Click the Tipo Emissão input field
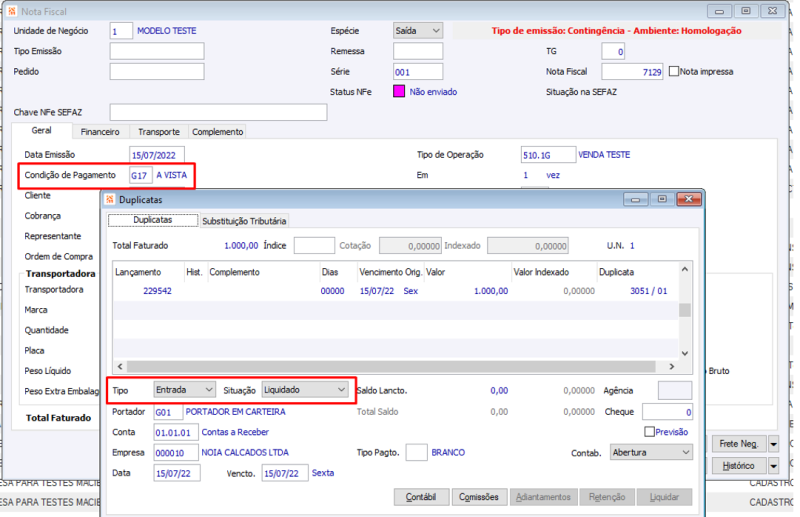Image resolution: width=800 pixels, height=517 pixels. (x=157, y=51)
